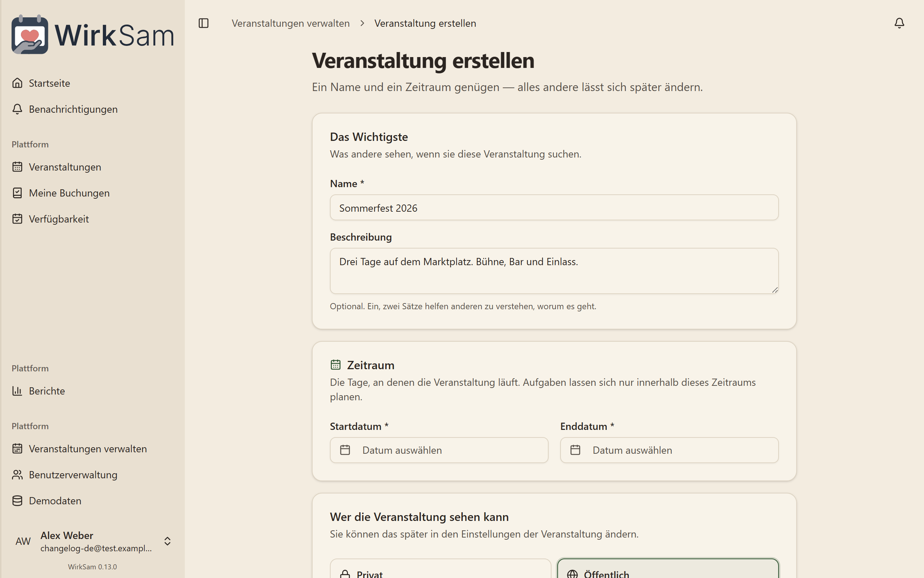Click the WirkSam heart calendar logo
This screenshot has width=924, height=578.
pyautogui.click(x=30, y=35)
